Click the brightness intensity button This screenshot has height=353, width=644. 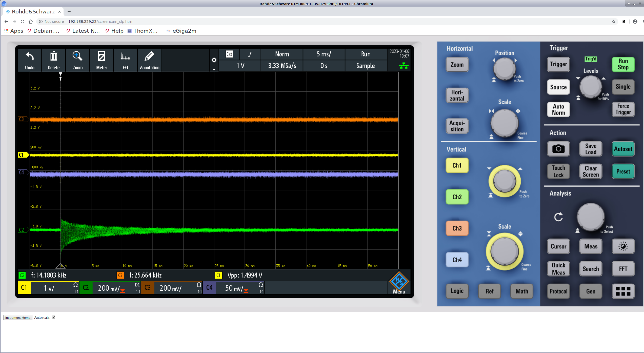623,246
